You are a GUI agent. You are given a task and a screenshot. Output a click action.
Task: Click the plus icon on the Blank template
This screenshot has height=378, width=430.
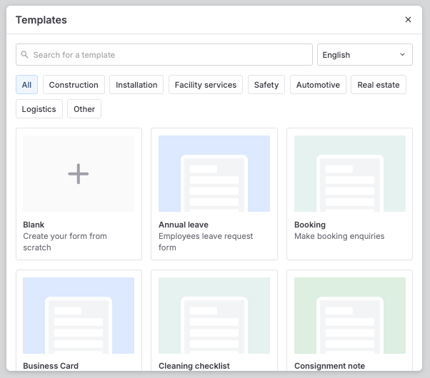click(78, 174)
